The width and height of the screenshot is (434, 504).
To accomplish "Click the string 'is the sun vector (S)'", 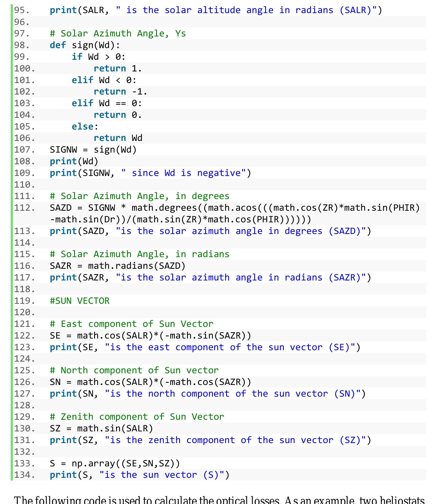I will pyautogui.click(x=162, y=475).
